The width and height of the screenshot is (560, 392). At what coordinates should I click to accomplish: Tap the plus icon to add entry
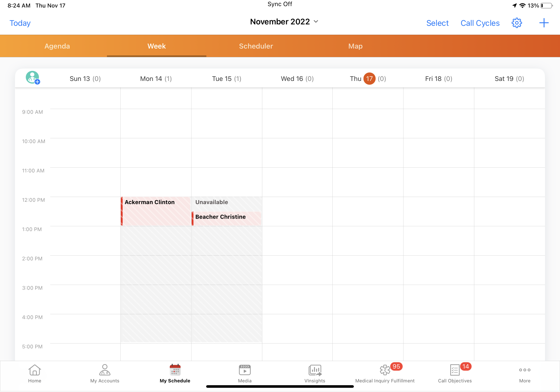pyautogui.click(x=544, y=23)
